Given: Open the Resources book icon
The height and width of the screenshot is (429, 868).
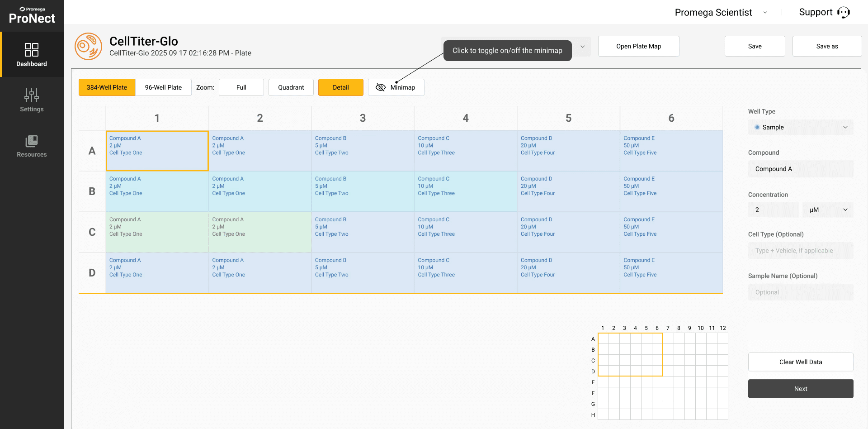Looking at the screenshot, I should [x=32, y=141].
